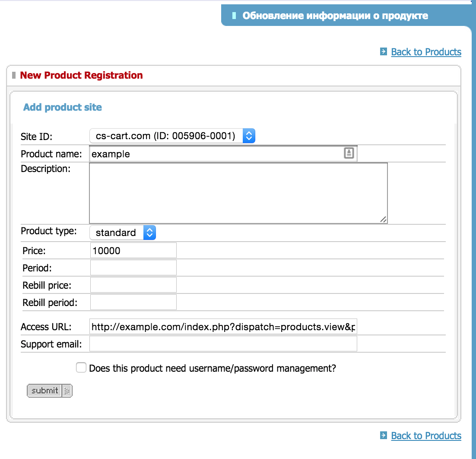Screen dimensions: 476x459
Task: Click the Price input field
Action: (x=133, y=250)
